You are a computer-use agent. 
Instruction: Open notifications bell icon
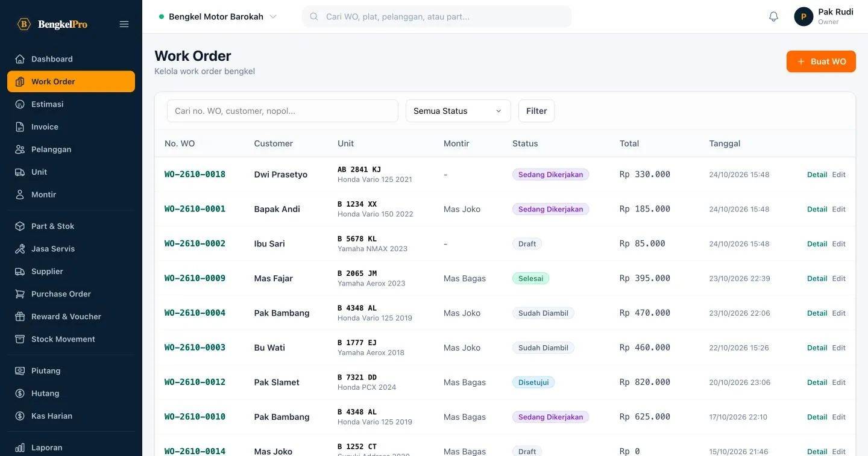coord(774,17)
